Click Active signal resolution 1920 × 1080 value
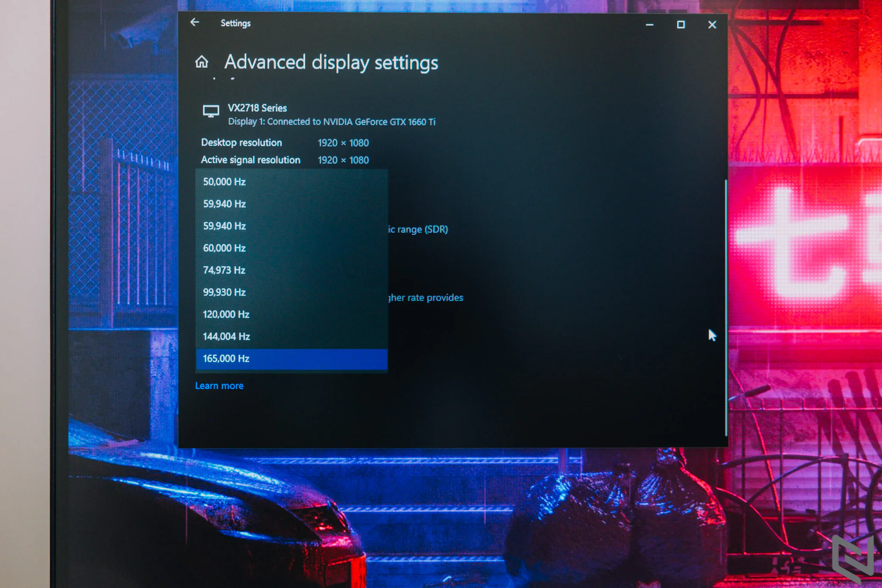This screenshot has height=588, width=882. click(343, 160)
